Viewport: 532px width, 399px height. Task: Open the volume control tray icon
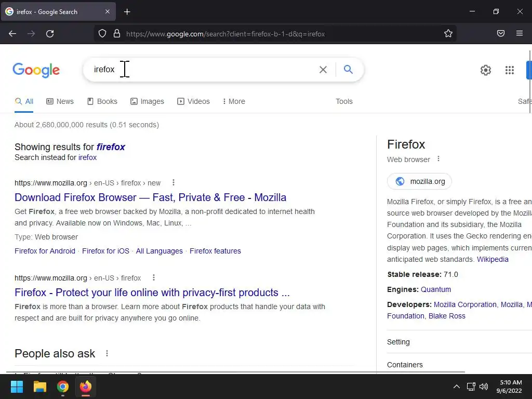point(484,387)
